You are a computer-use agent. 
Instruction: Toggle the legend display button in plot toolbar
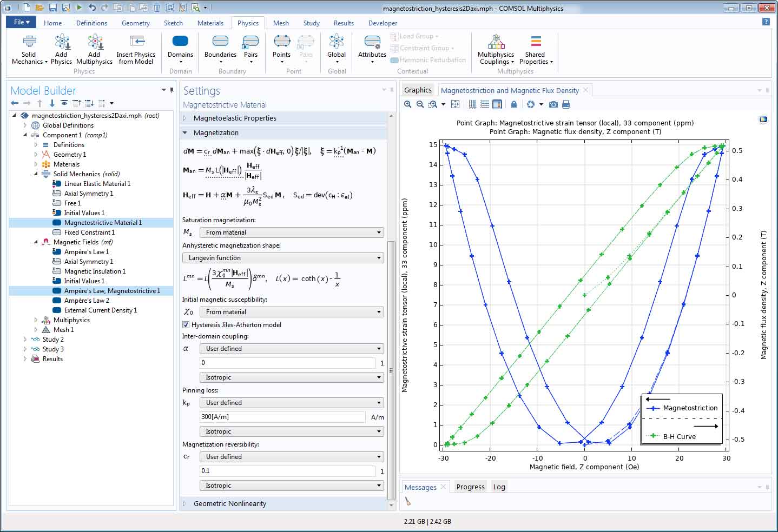497,104
